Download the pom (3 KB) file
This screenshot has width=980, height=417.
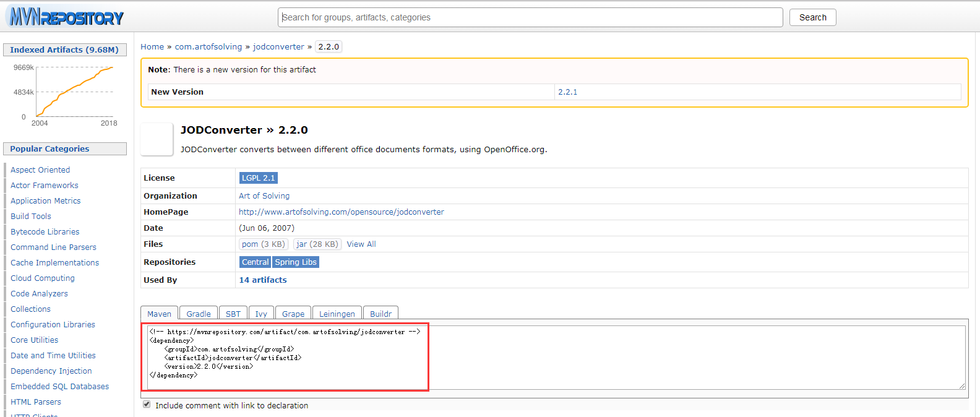pos(263,244)
